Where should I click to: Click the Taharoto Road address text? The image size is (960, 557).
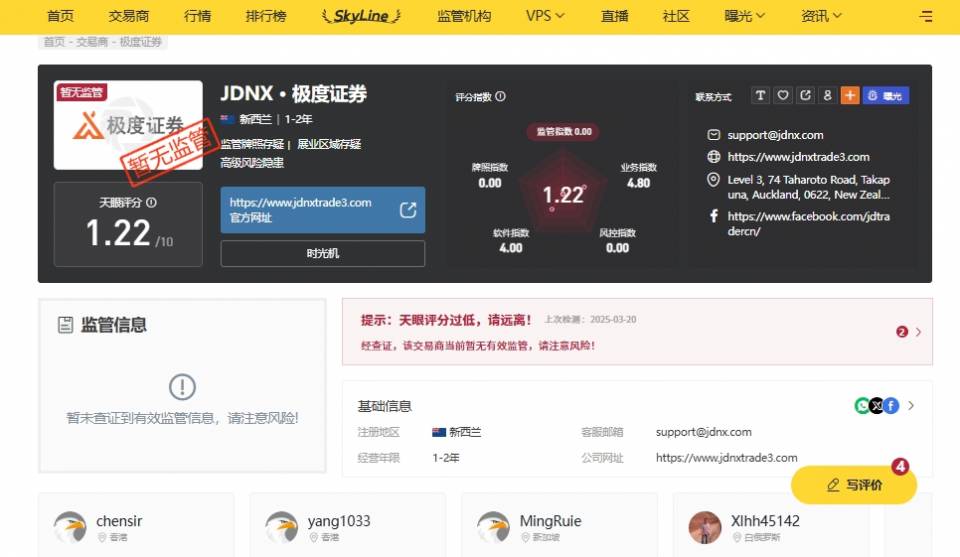[x=808, y=187]
